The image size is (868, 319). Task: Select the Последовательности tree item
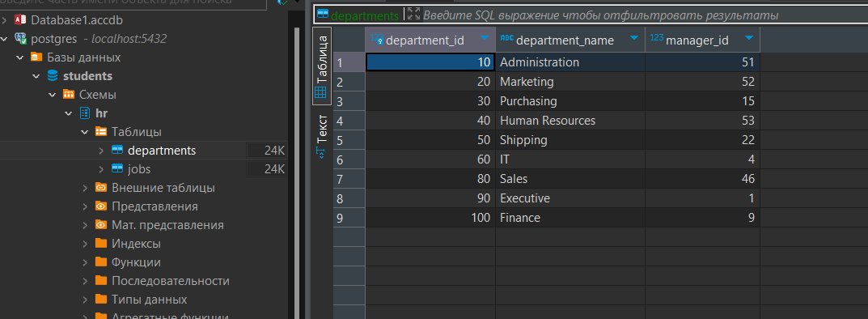pyautogui.click(x=171, y=281)
